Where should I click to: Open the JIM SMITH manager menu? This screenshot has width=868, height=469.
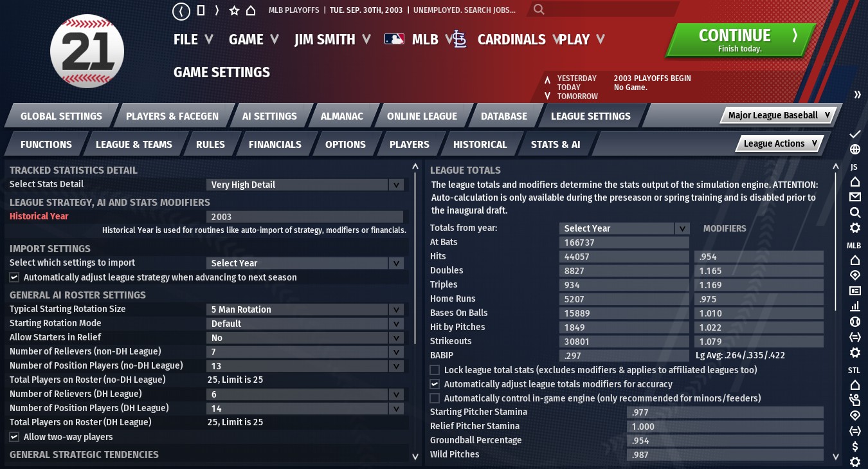click(332, 39)
